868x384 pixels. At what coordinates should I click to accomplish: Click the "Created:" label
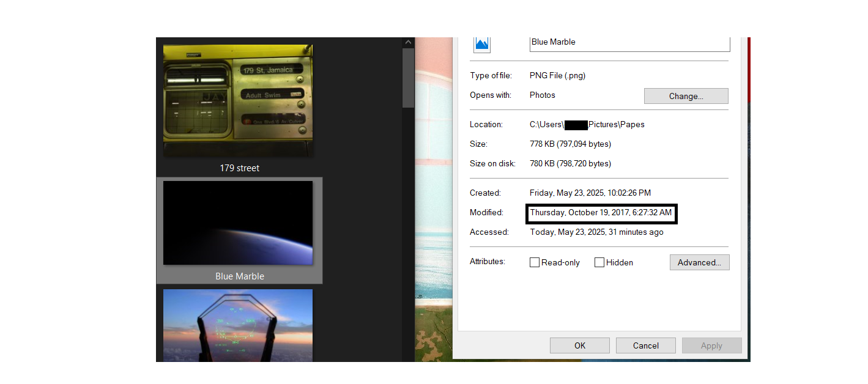tap(485, 193)
